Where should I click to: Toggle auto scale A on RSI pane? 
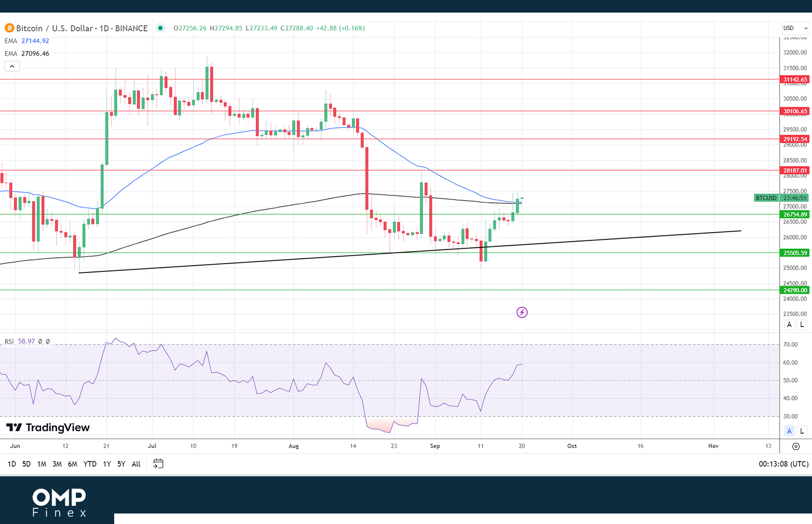(789, 431)
